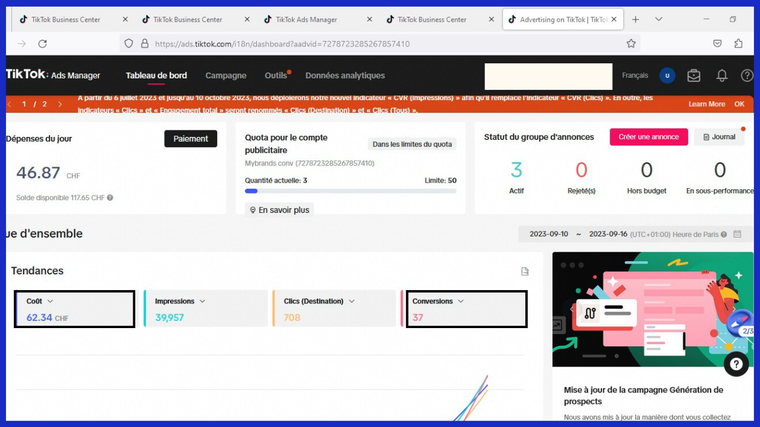Bookmark this page with the star icon
Image resolution: width=760 pixels, height=427 pixels.
click(x=631, y=44)
